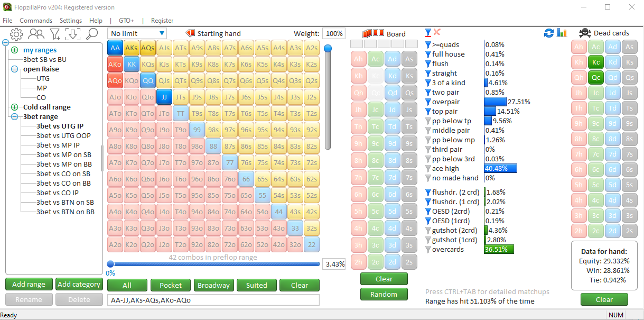Collapse the open Raise tree node
This screenshot has height=320, width=644.
tap(14, 69)
